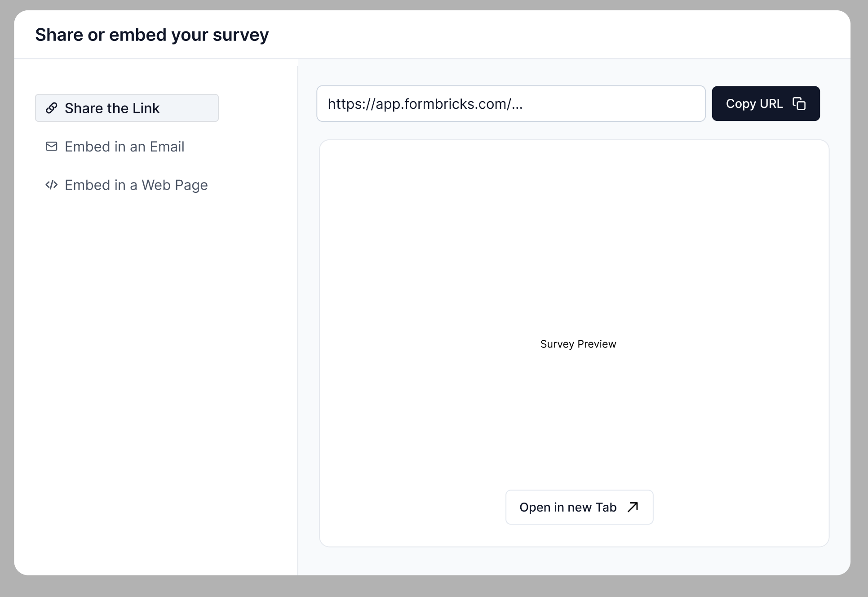The width and height of the screenshot is (868, 597).
Task: Click the copy icon inside the Copy URL button
Action: click(x=799, y=103)
